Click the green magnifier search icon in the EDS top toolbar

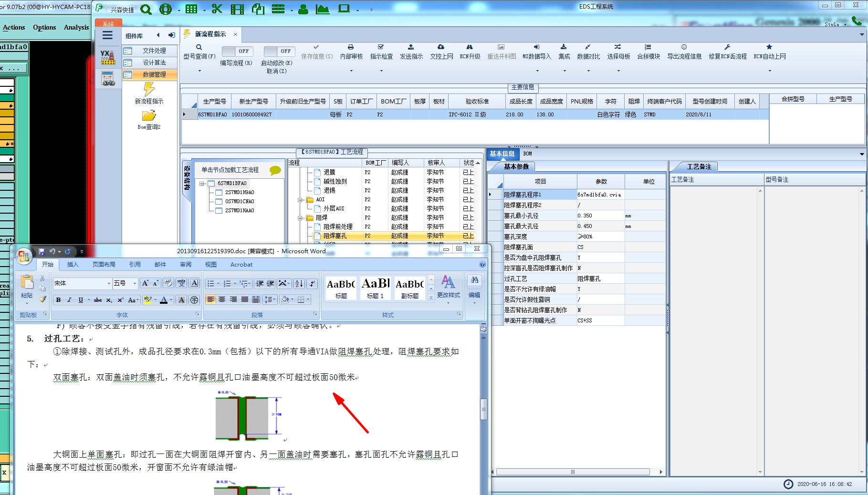(x=146, y=10)
